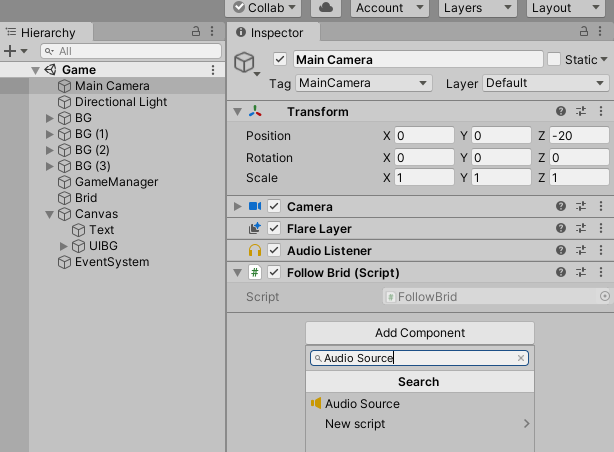Open the Layout dropdown

pyautogui.click(x=566, y=8)
